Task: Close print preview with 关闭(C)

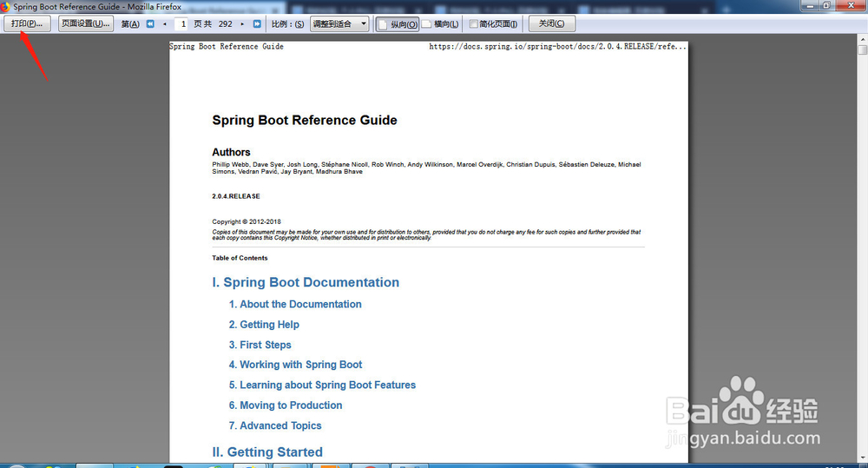Action: [x=552, y=23]
